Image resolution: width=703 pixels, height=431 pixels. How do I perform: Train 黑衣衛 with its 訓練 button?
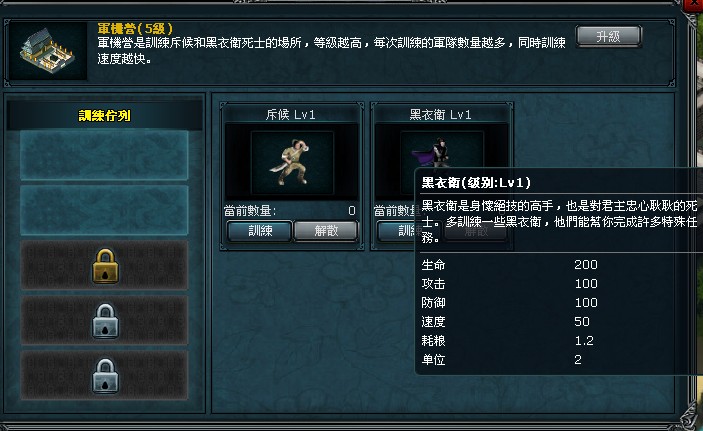[397, 231]
